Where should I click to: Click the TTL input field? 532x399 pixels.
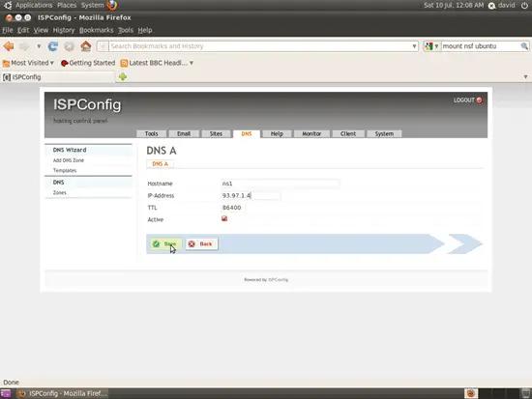click(x=233, y=208)
